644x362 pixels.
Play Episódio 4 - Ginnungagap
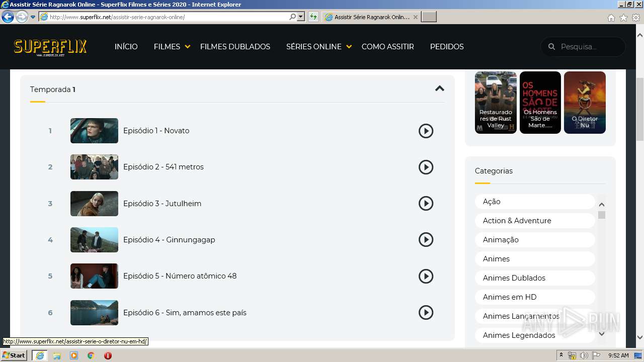click(426, 240)
